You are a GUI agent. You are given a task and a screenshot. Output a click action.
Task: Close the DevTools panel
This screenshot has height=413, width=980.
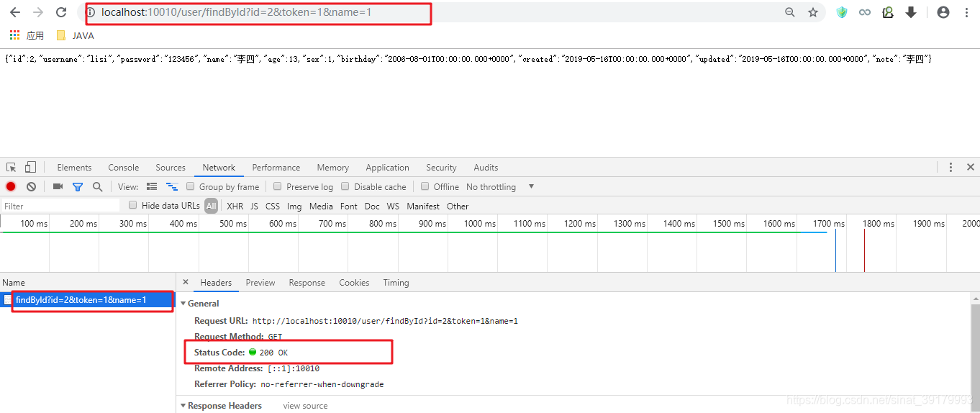[970, 167]
